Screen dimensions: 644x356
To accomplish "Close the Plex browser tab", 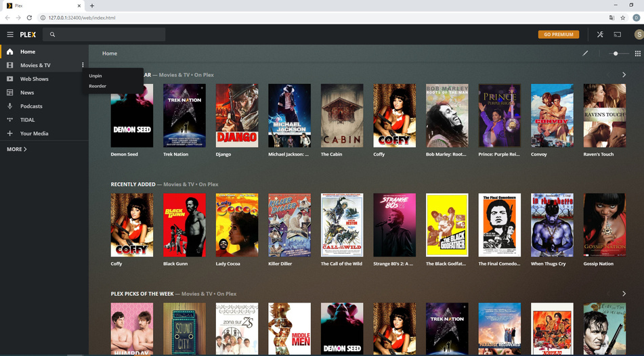I will pos(79,5).
